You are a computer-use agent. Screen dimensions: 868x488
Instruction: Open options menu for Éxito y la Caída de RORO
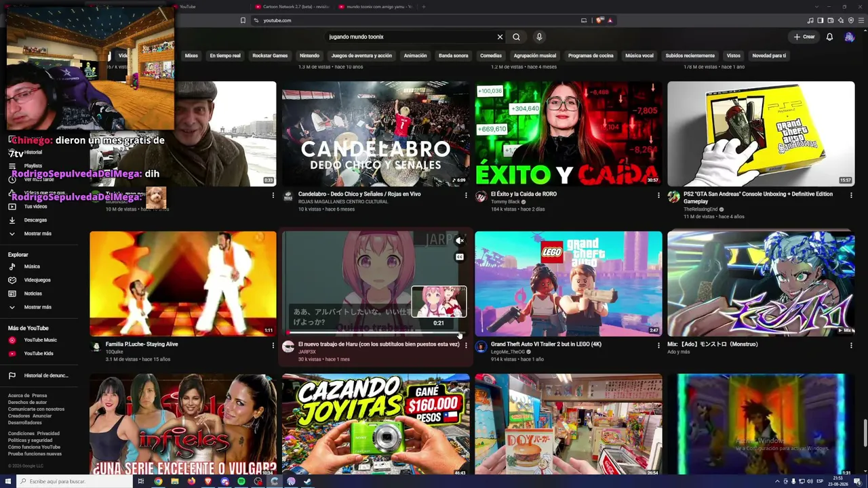[x=658, y=195]
